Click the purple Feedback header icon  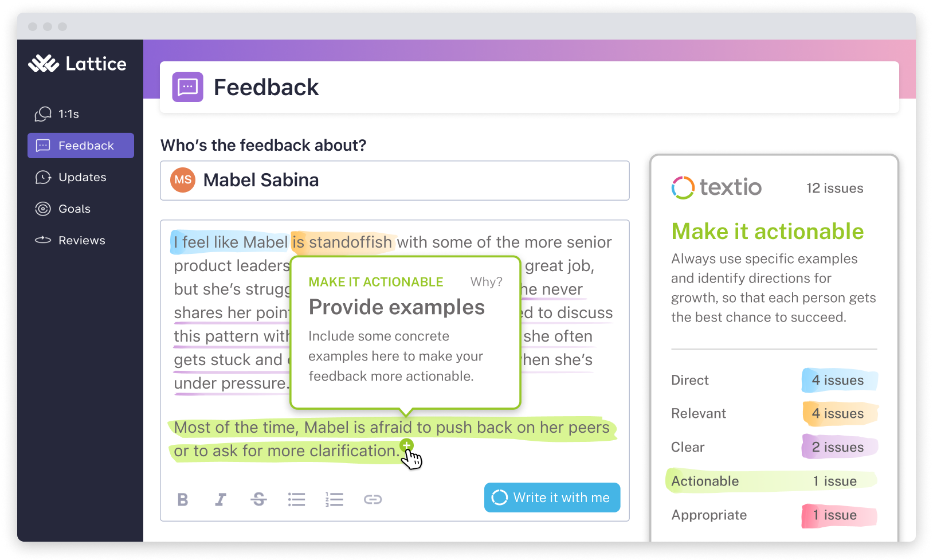coord(187,87)
